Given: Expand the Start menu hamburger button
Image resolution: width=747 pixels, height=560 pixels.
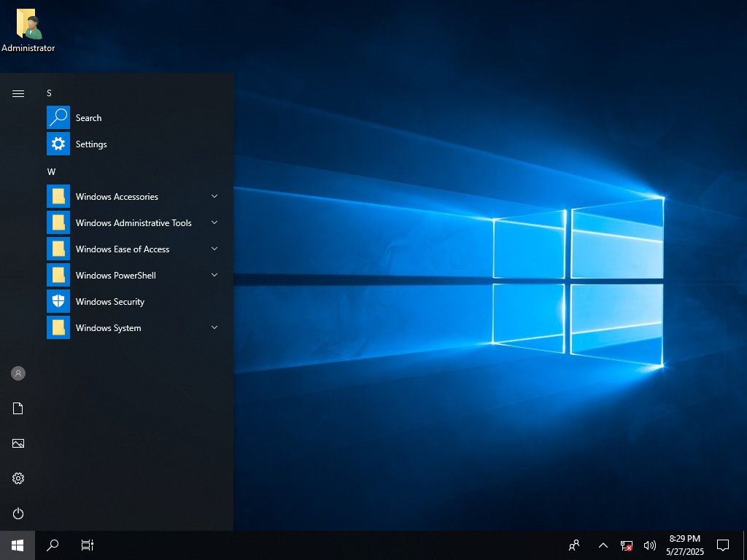Looking at the screenshot, I should (x=18, y=93).
